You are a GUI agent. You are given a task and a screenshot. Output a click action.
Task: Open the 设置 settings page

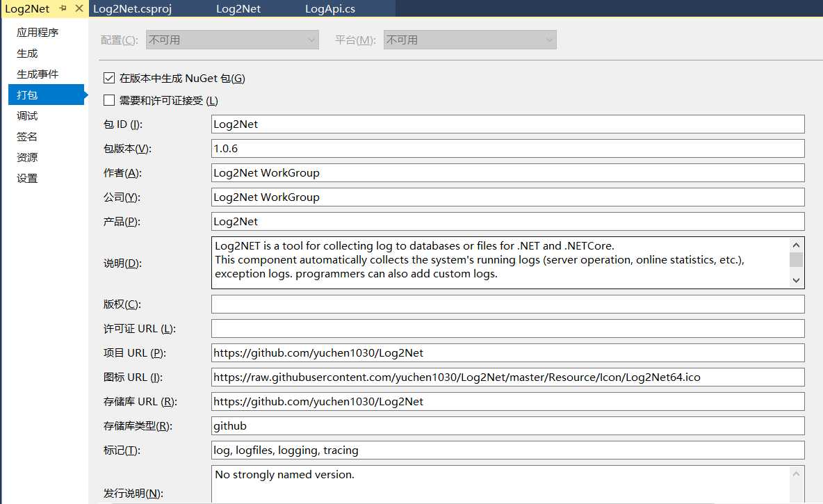(x=27, y=179)
